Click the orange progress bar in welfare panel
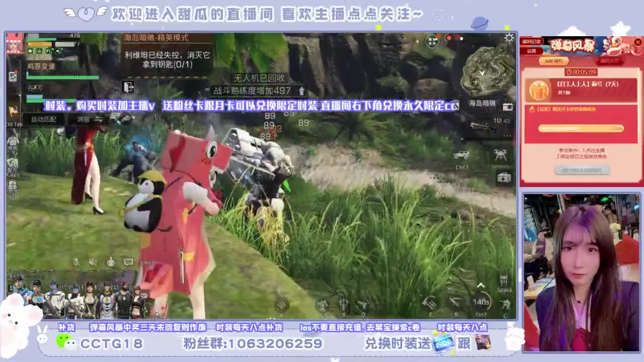This screenshot has height=362, width=644. [581, 129]
